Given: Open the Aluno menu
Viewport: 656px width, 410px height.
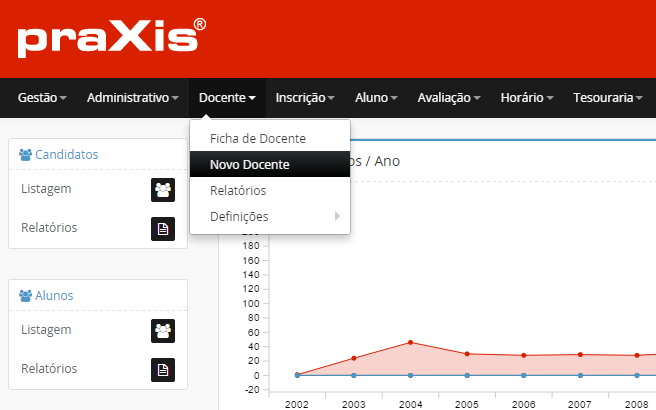Looking at the screenshot, I should (x=376, y=98).
